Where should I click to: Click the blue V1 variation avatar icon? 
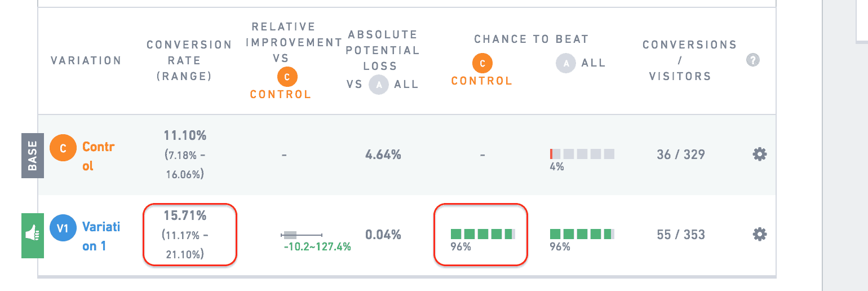point(63,228)
